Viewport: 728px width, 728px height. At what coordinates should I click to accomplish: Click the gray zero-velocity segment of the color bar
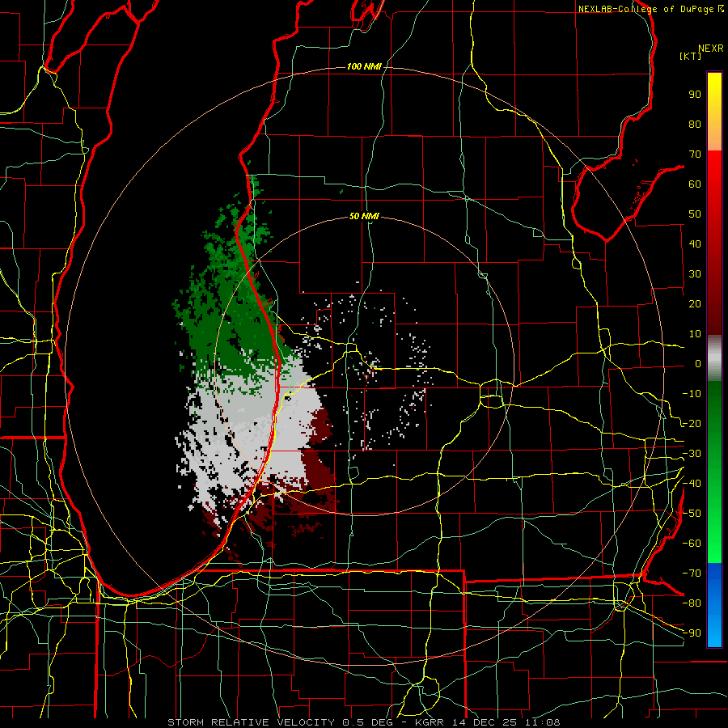coord(714,358)
